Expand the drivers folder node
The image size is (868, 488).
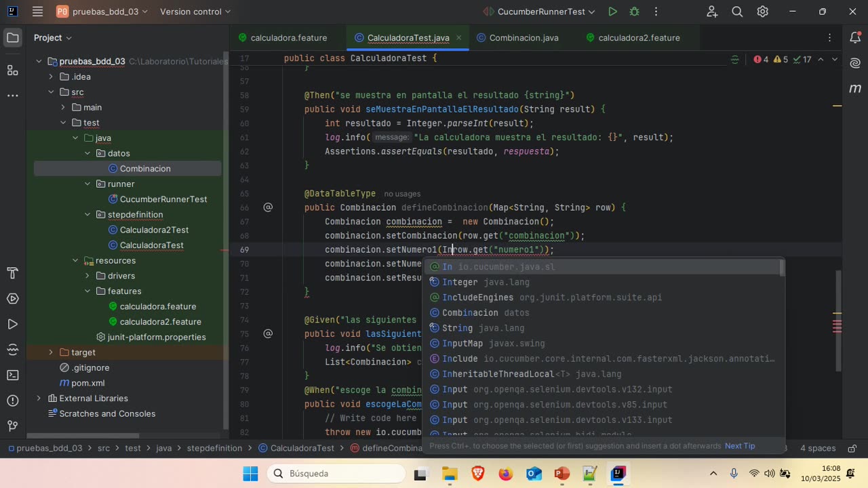[x=87, y=276]
